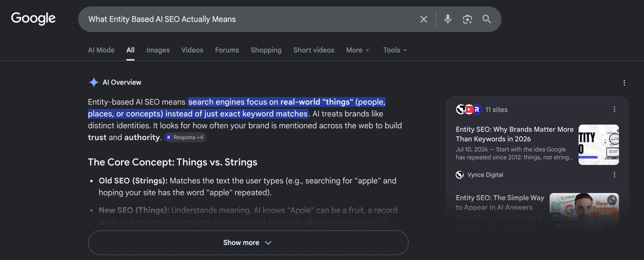Open the Images tab
The width and height of the screenshot is (644, 260).
pyautogui.click(x=158, y=50)
